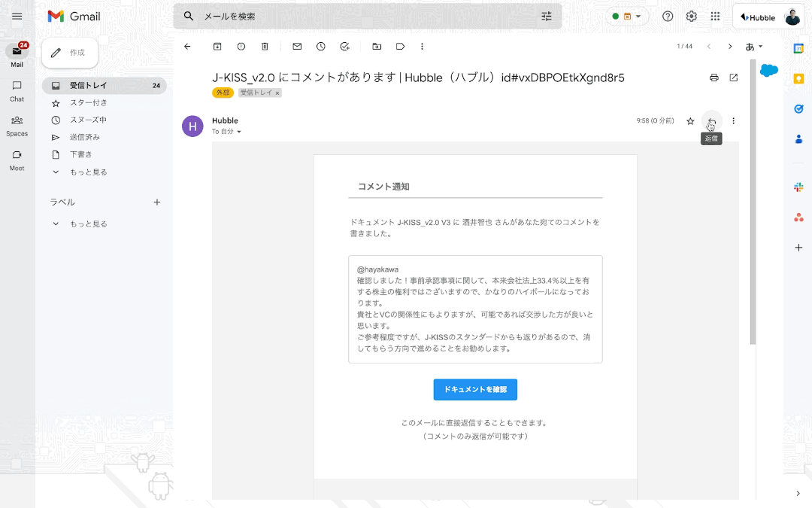This screenshot has width=812, height=508.
Task: Apply a label with tag icon
Action: point(400,47)
